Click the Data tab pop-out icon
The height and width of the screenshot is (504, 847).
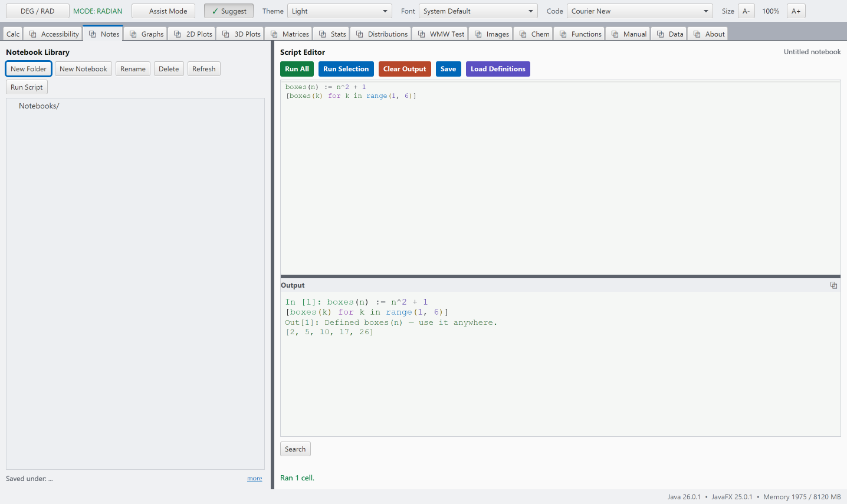(x=661, y=34)
